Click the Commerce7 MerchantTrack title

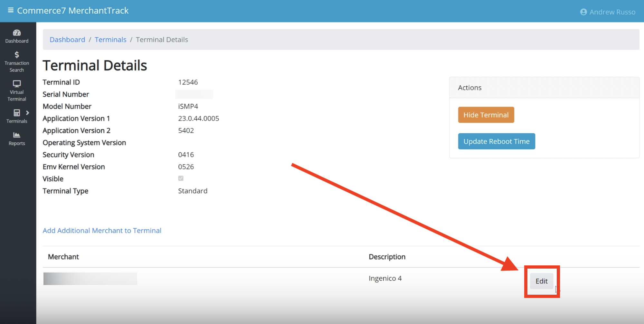73,11
